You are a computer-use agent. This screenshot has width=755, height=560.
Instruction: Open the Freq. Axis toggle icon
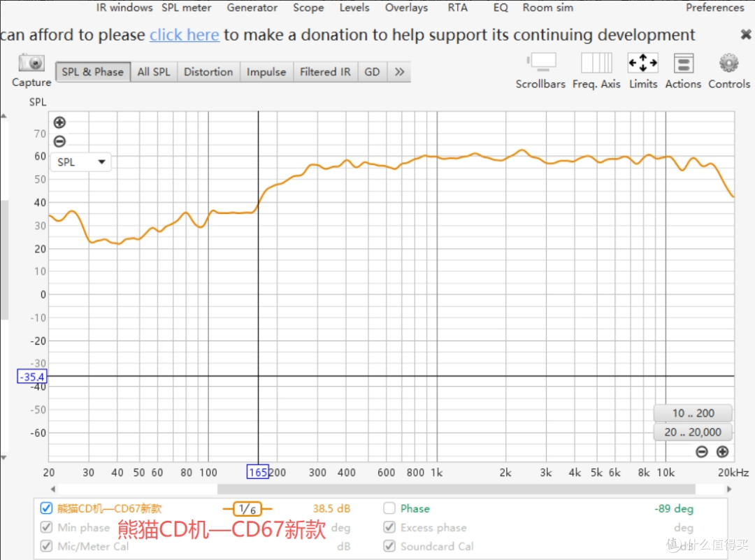click(x=596, y=63)
